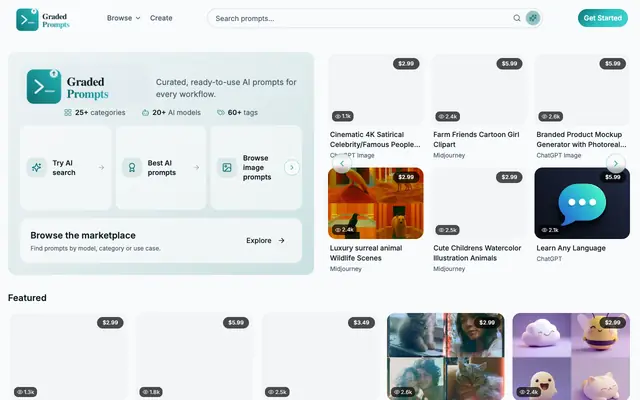Viewport: 640px width, 400px height.
Task: Open the Try AI search card
Action: (66, 167)
